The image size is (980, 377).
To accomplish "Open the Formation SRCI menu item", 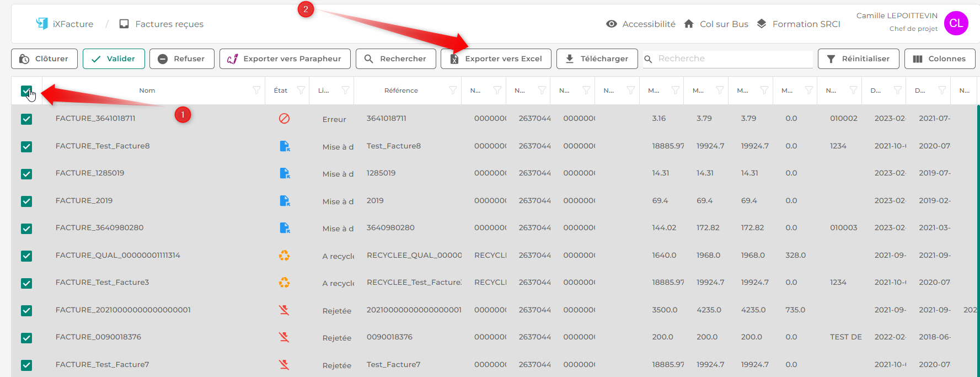I will pos(806,24).
